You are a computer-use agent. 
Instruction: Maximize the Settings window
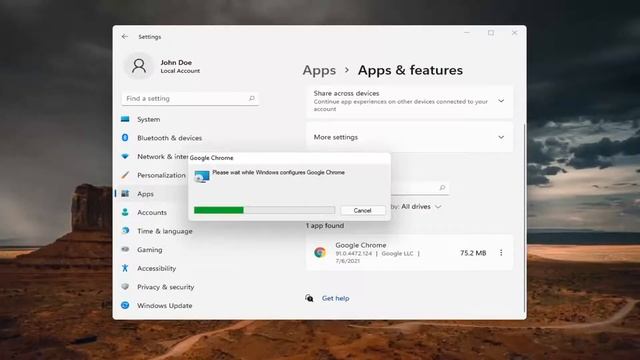tap(491, 33)
